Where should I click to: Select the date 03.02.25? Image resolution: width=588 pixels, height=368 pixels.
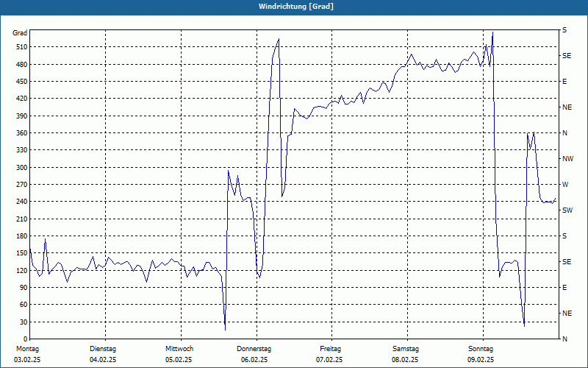coord(27,360)
